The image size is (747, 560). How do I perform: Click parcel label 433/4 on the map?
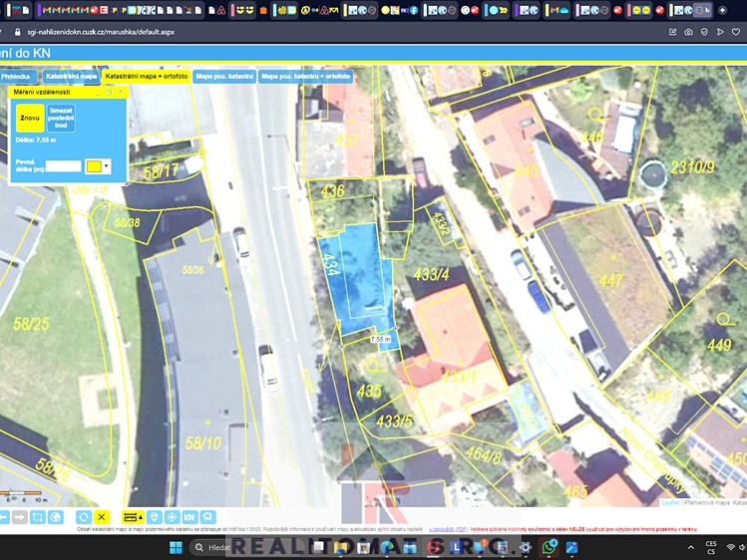coord(431,274)
